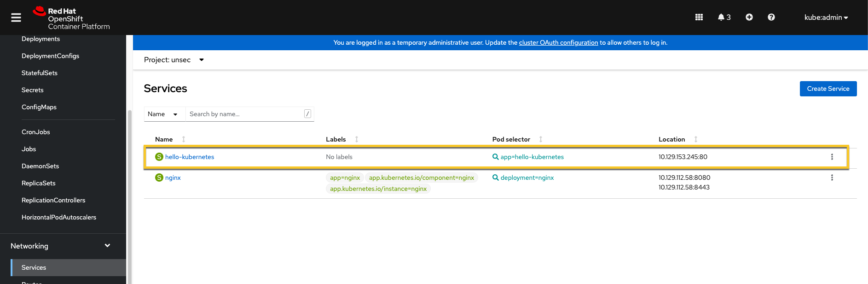Go to Jobs in sidebar
Viewport: 868px width, 284px height.
(x=29, y=149)
